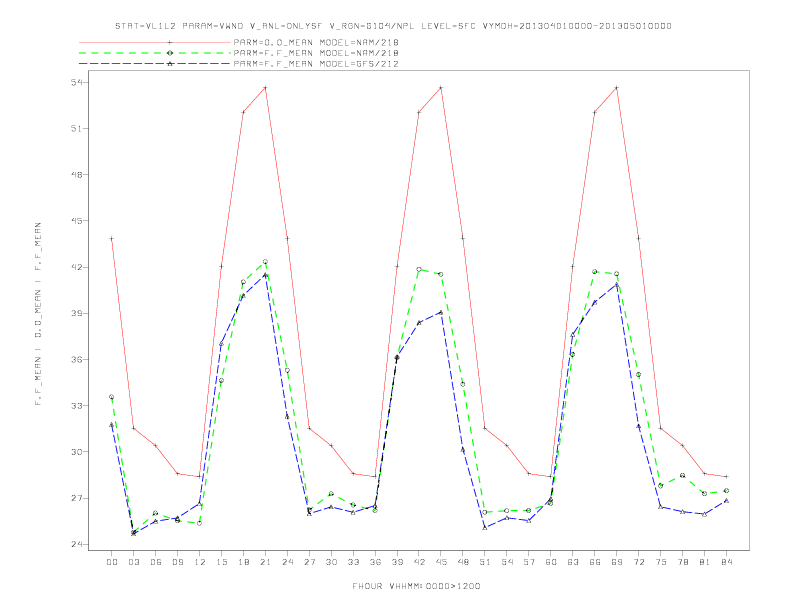Click the blue dashed legend line sample
Screen dimensions: 792x612
[155, 64]
